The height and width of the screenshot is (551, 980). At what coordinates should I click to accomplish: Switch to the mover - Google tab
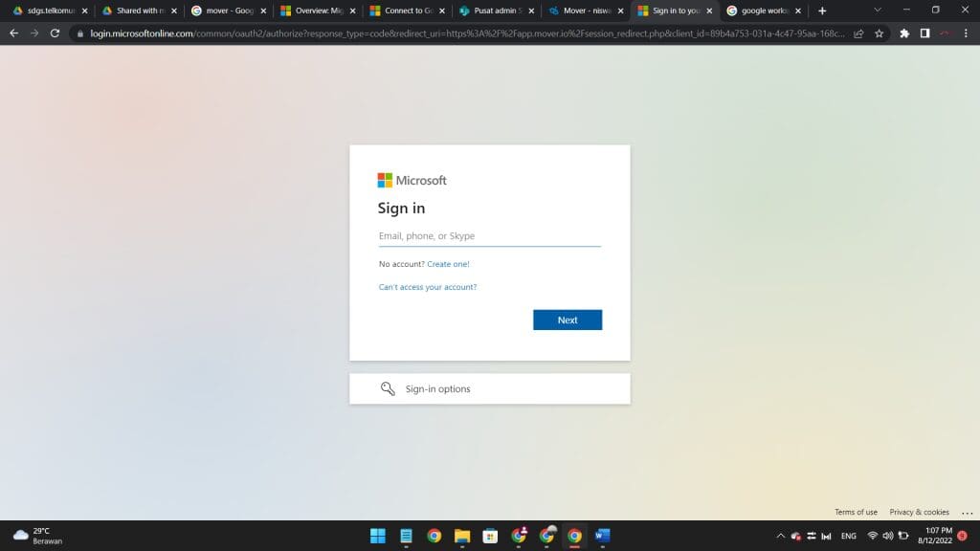[x=228, y=11]
